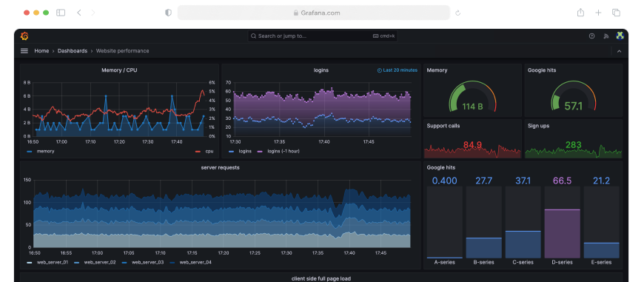Toggle the logins series legend label
The height and width of the screenshot is (282, 644).
245,151
